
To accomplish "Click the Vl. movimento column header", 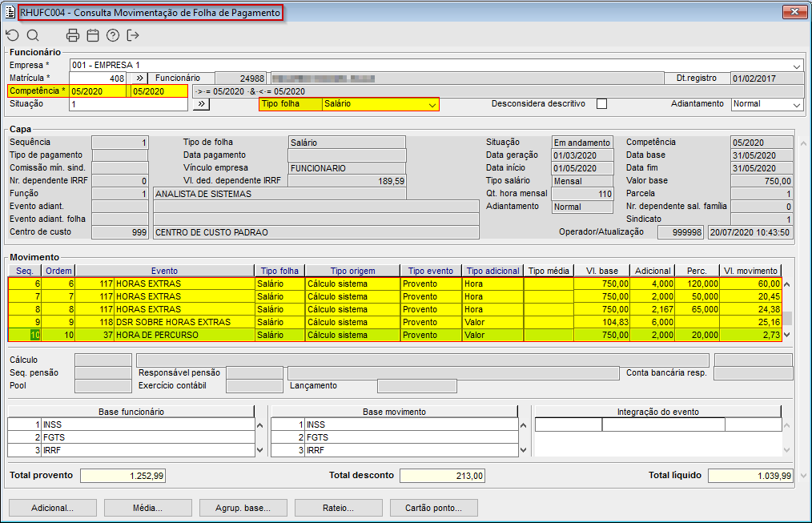I will pos(750,271).
